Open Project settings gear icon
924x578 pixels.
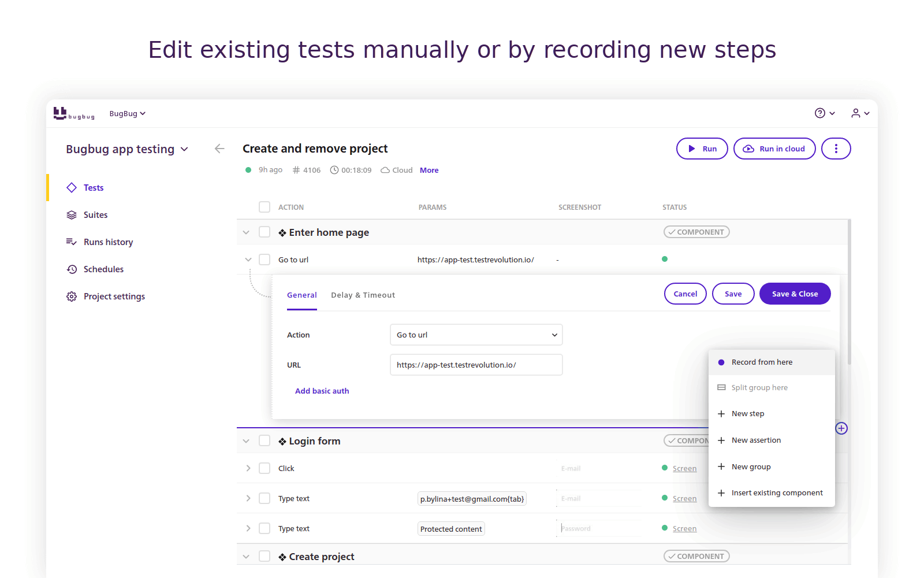71,296
